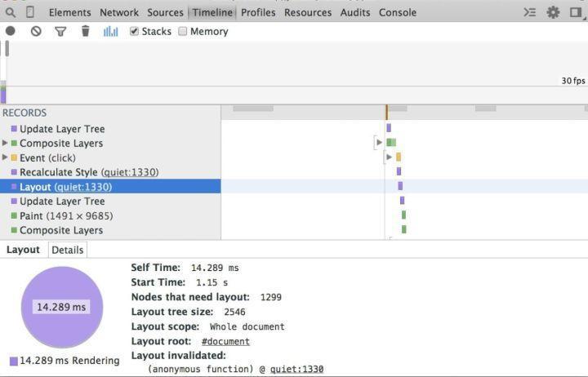Image resolution: width=588 pixels, height=377 pixels.
Task: Switch to the bar chart frames view icon
Action: pos(110,32)
